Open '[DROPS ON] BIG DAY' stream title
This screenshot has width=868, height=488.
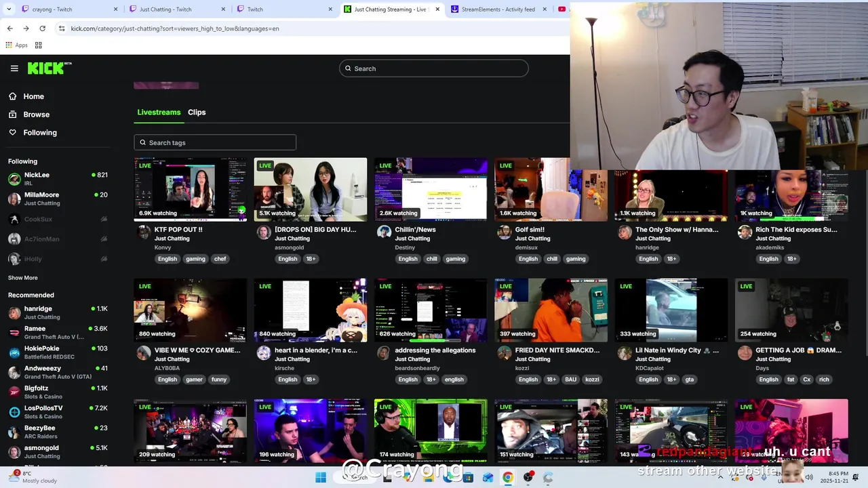(315, 230)
